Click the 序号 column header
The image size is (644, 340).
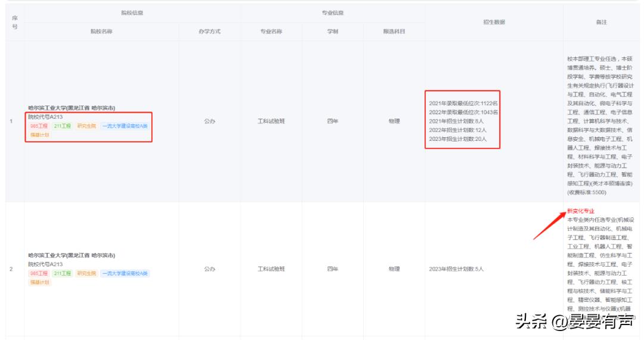click(x=15, y=22)
